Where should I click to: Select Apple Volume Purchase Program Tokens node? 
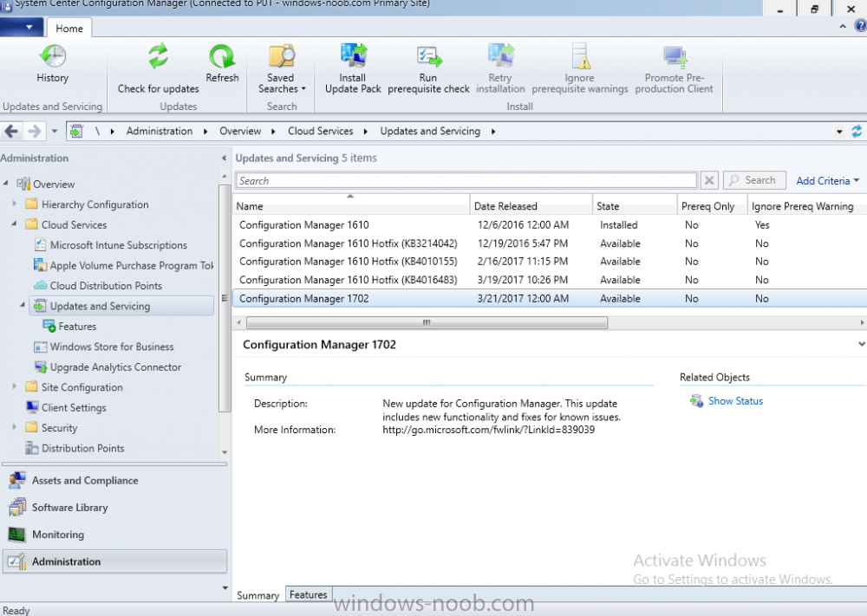pyautogui.click(x=124, y=266)
